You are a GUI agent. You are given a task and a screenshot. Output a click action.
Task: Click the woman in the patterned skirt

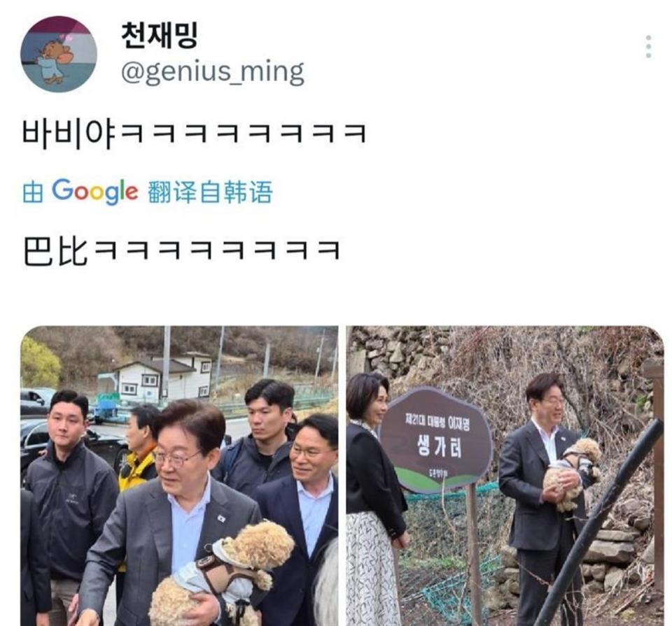(374, 499)
